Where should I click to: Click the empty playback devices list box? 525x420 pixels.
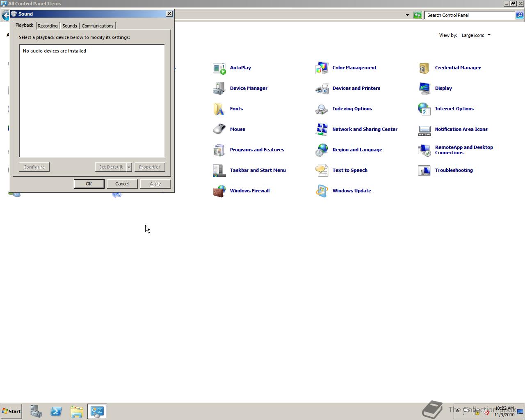pos(92,101)
